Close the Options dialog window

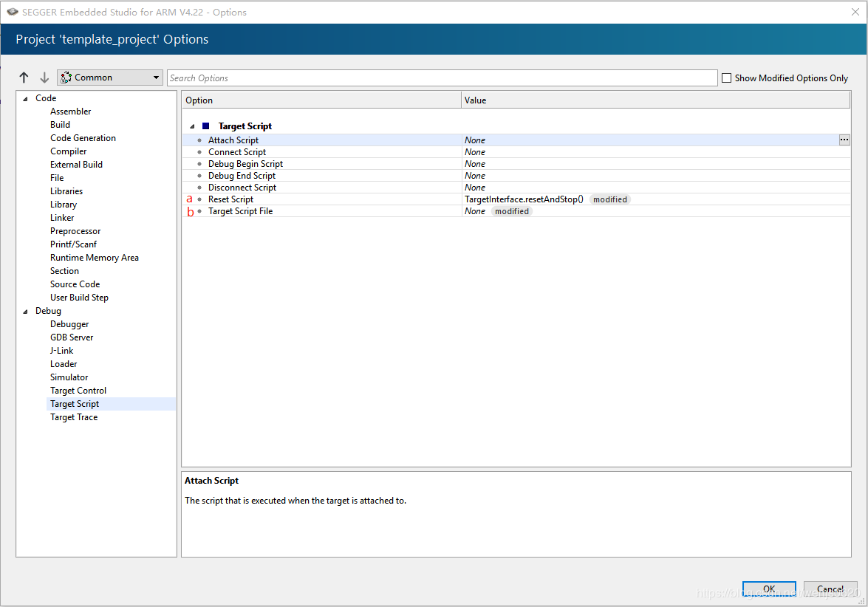tap(855, 12)
